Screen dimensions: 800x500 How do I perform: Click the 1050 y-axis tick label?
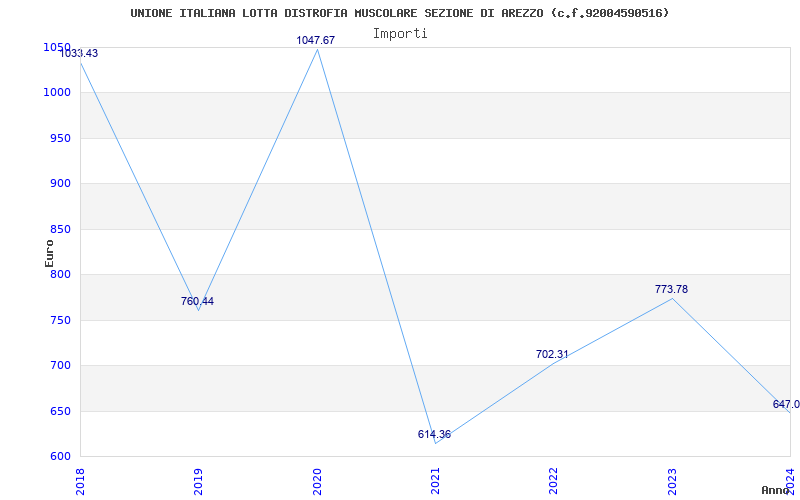pos(57,47)
